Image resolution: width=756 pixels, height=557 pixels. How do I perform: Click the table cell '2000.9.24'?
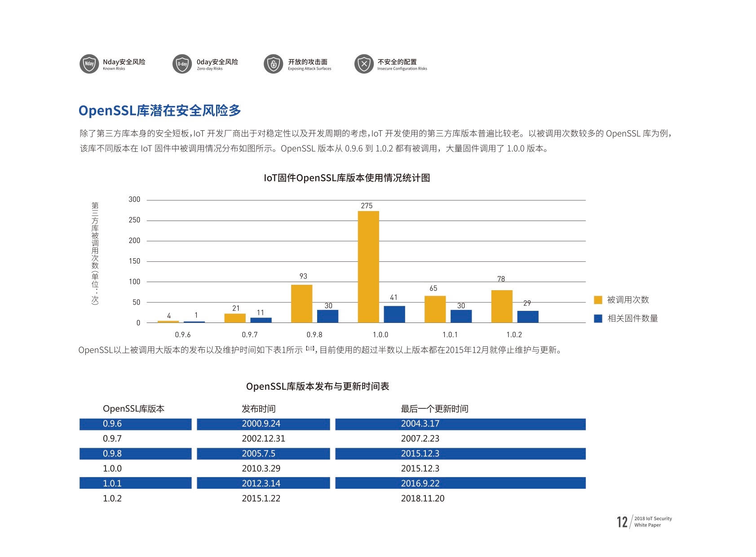[261, 424]
